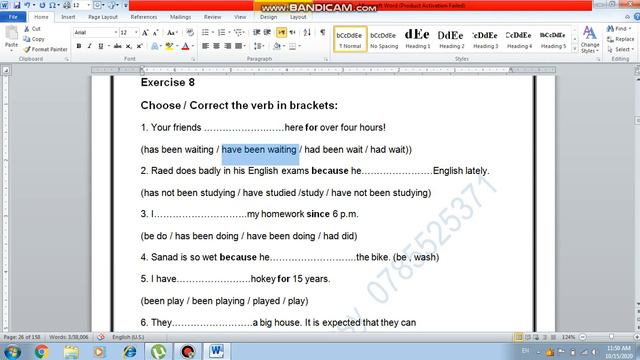Click the English (U.S.) language indicator
This screenshot has height=360, width=640.
(x=128, y=337)
